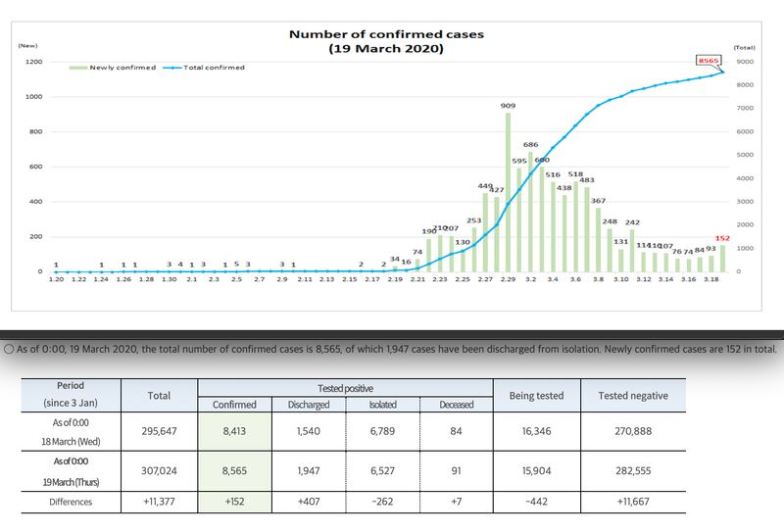This screenshot has width=784, height=532.
Task: Click the circle bullet before summary sentence
Action: pyautogui.click(x=8, y=348)
